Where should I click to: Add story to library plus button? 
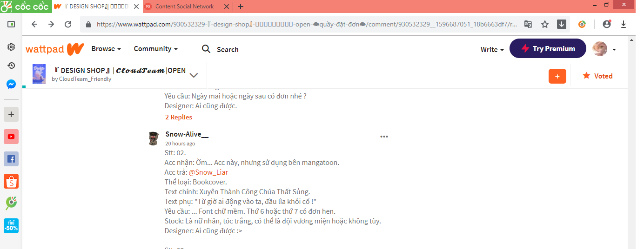(557, 76)
